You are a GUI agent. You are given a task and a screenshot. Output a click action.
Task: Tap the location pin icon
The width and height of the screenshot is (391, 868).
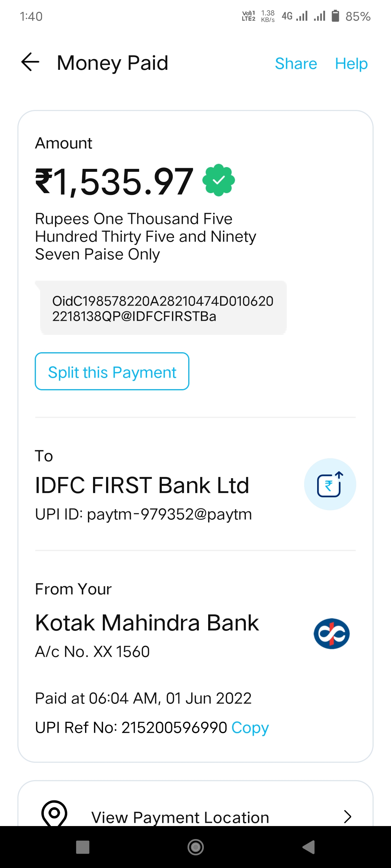click(54, 814)
